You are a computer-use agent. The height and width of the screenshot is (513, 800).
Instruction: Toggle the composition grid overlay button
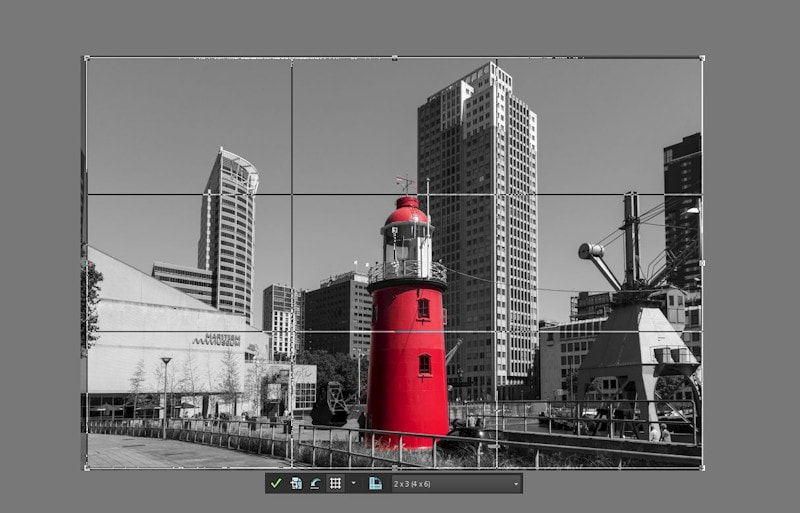click(x=335, y=483)
